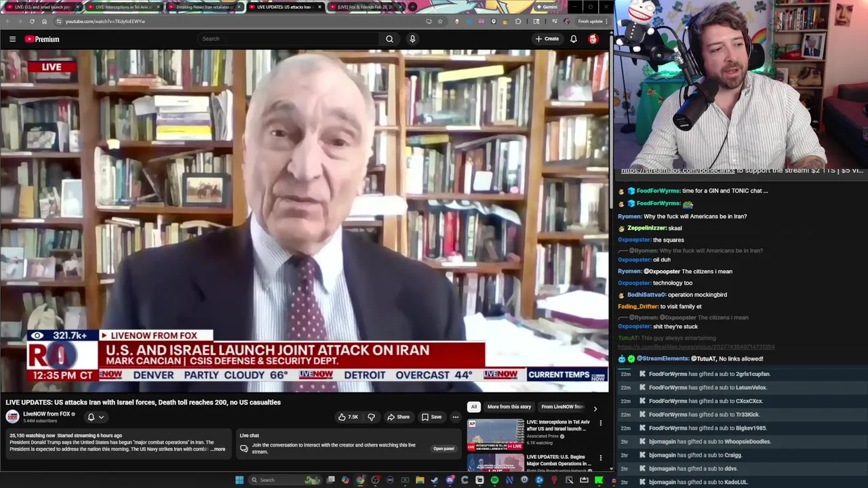Image resolution: width=868 pixels, height=488 pixels.
Task: Filter by 'More from this story' chip
Action: pos(509,407)
